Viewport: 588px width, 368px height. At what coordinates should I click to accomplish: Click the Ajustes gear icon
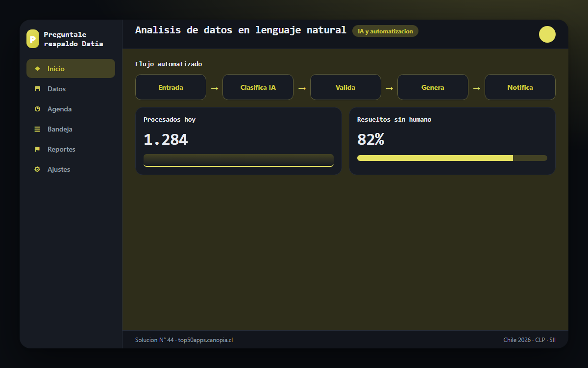pos(37,169)
